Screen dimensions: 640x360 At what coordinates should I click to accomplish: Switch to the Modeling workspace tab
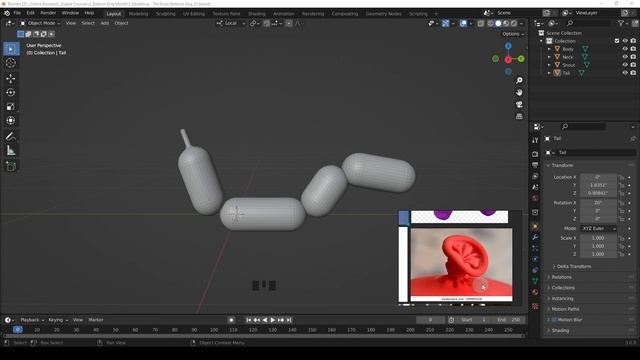coord(138,14)
